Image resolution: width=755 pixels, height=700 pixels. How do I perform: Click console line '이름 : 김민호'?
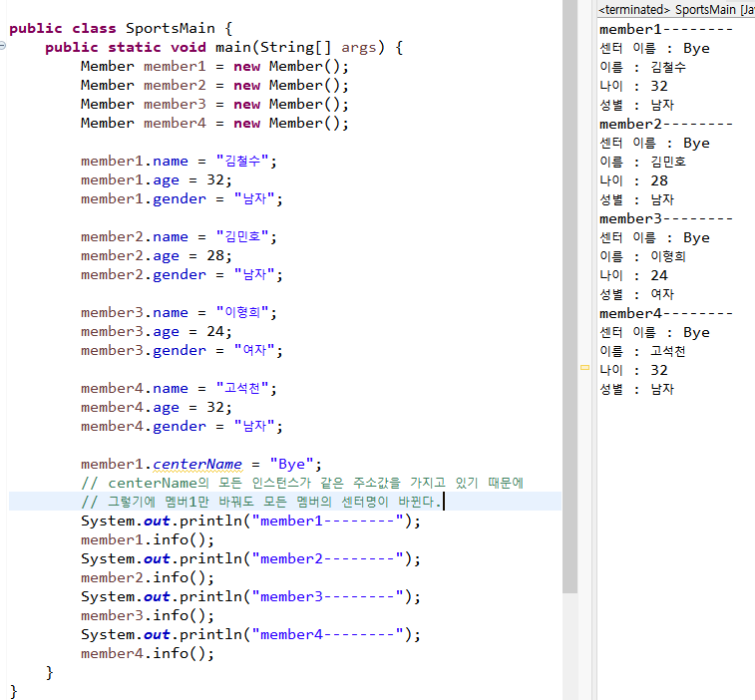(642, 162)
